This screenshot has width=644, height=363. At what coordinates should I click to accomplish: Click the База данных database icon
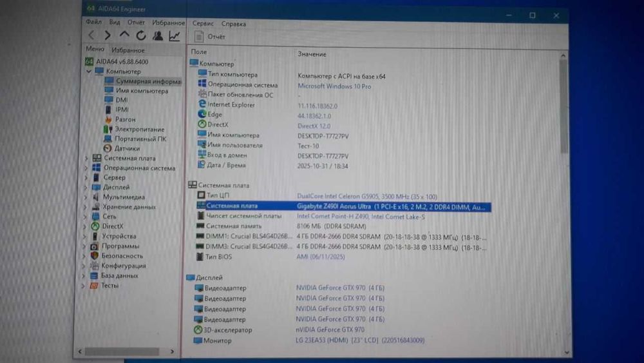94,276
